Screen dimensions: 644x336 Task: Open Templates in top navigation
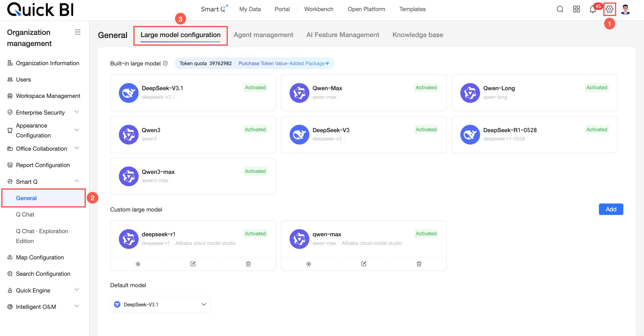tap(412, 9)
